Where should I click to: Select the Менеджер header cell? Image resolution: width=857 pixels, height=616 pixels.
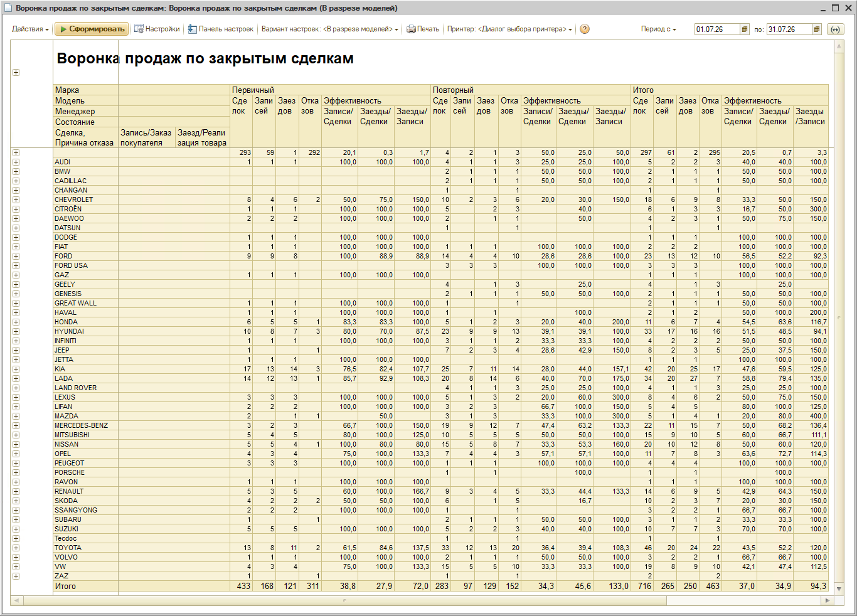point(85,111)
